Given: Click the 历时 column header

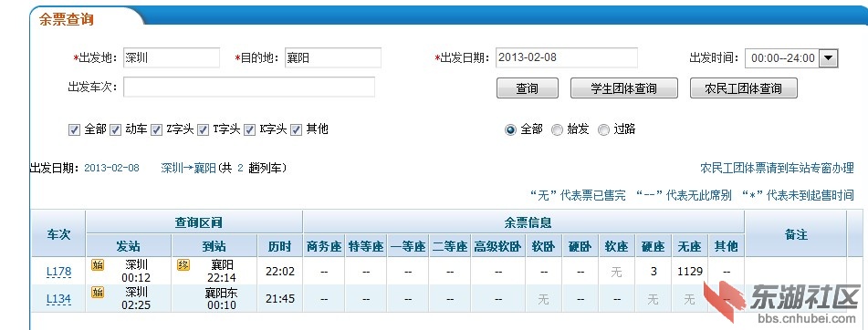Looking at the screenshot, I should [x=280, y=246].
